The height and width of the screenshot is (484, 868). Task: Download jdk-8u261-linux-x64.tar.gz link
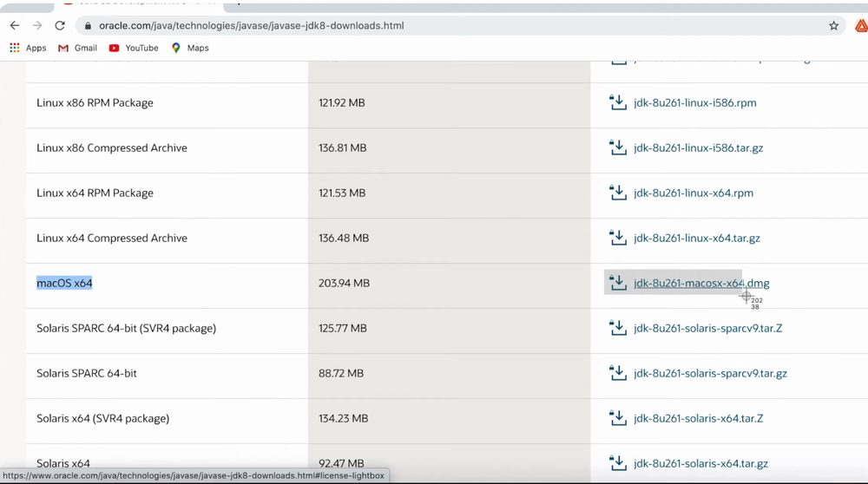[696, 239]
